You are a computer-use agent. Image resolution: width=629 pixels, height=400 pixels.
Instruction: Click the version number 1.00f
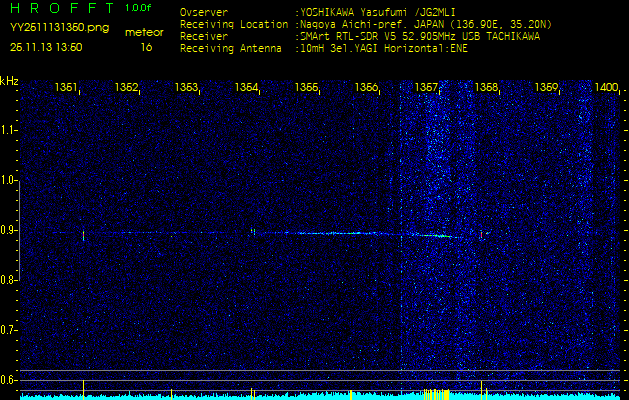139,8
